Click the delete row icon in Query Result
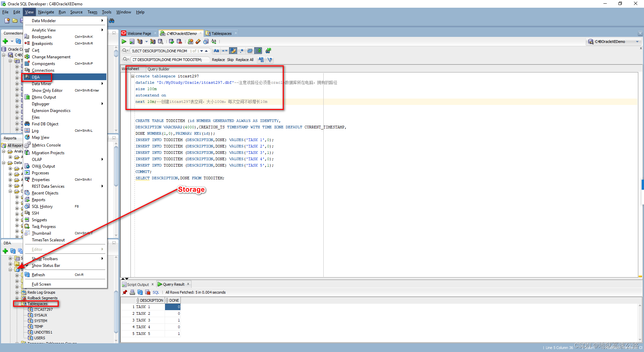 point(148,292)
